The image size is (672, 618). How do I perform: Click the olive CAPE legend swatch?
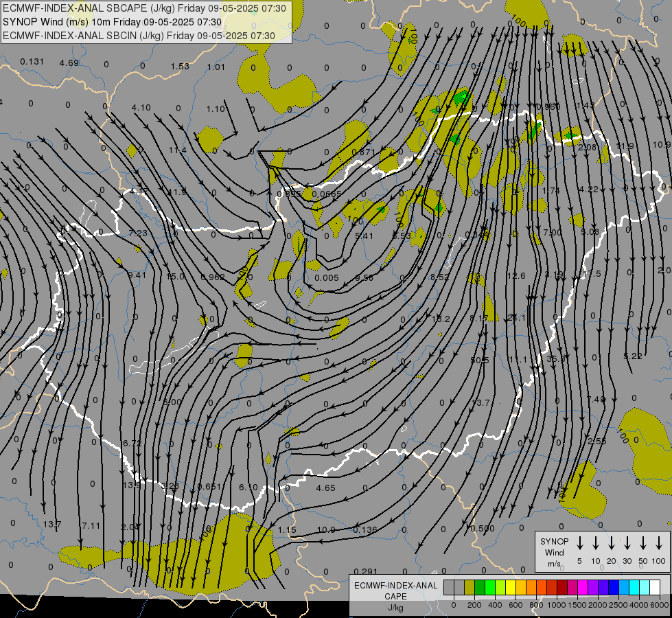[470, 587]
